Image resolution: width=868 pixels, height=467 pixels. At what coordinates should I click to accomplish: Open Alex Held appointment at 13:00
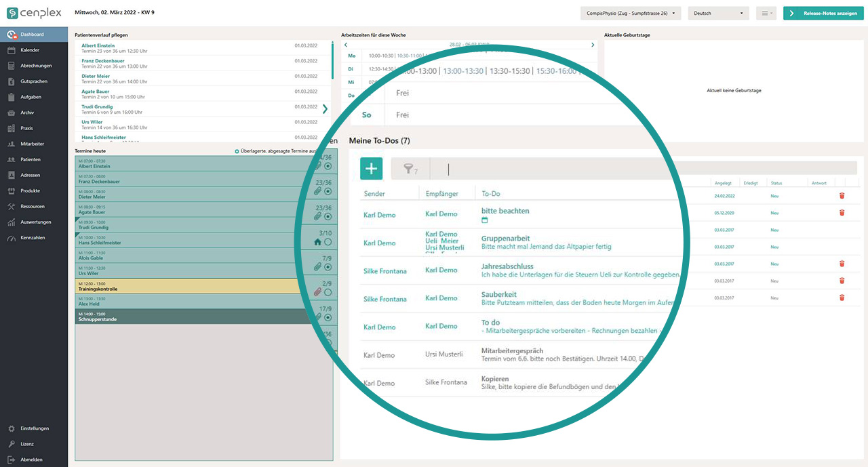coord(190,302)
